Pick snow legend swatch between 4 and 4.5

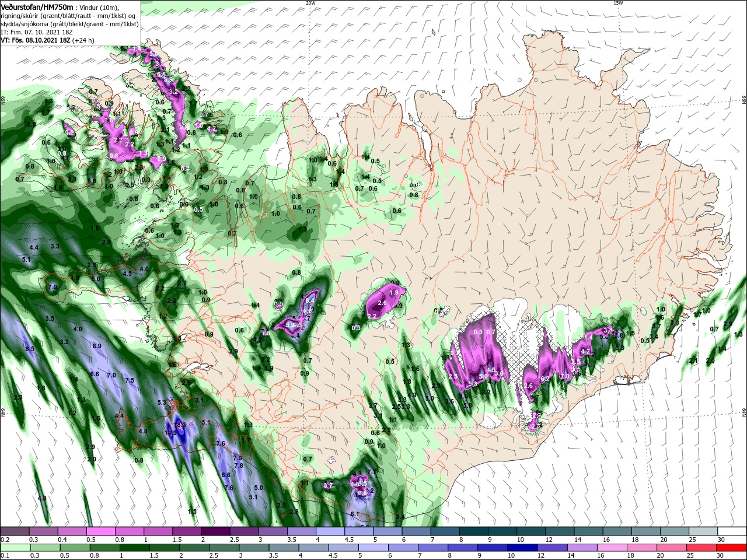(330, 531)
